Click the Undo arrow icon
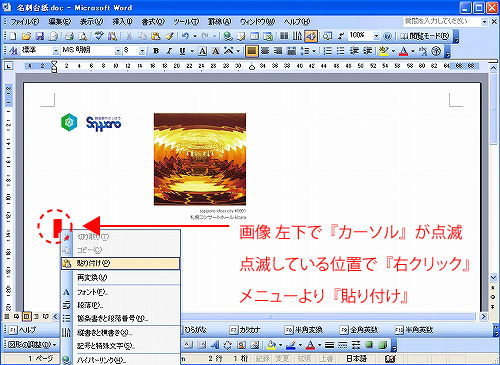 coord(186,36)
